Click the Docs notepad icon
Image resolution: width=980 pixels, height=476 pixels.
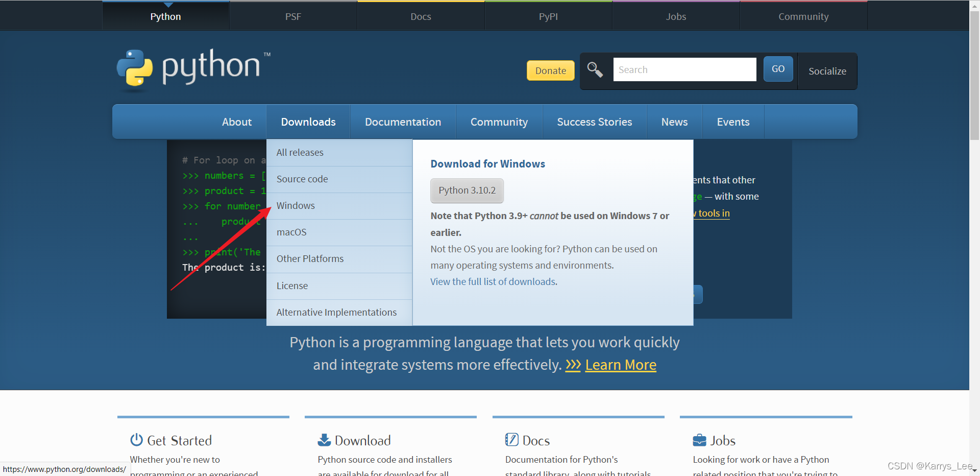(x=511, y=440)
